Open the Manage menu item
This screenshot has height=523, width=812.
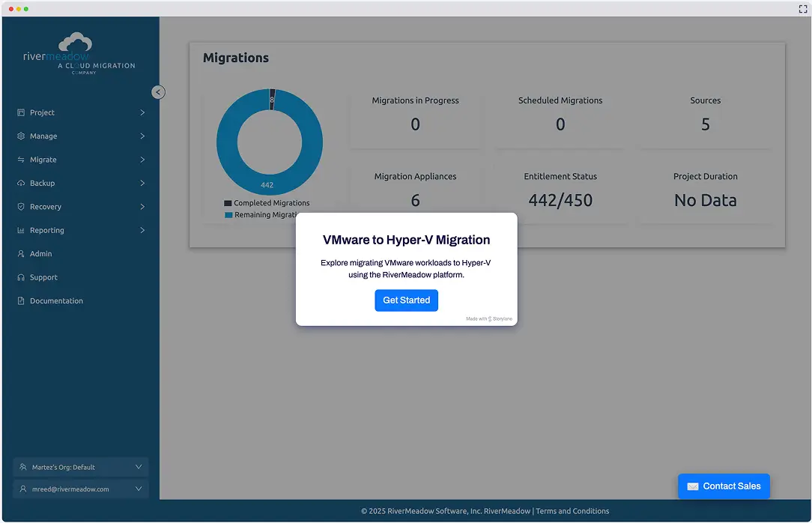tap(81, 136)
